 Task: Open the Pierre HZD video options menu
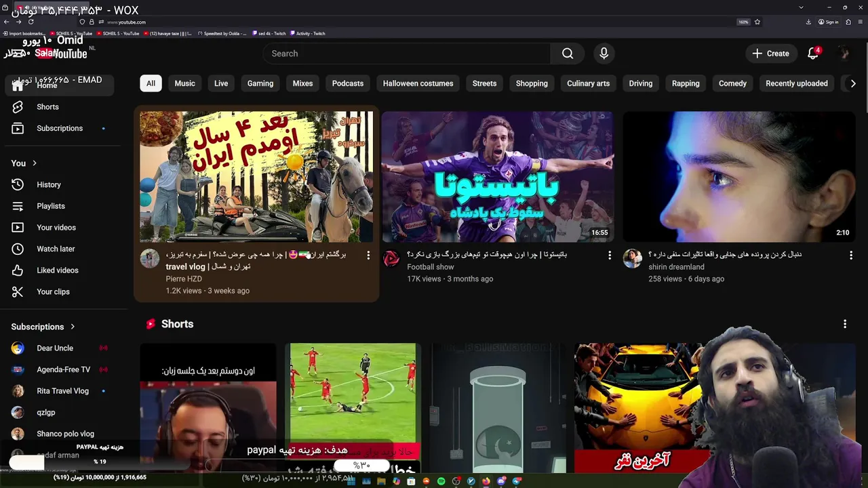[x=368, y=256]
